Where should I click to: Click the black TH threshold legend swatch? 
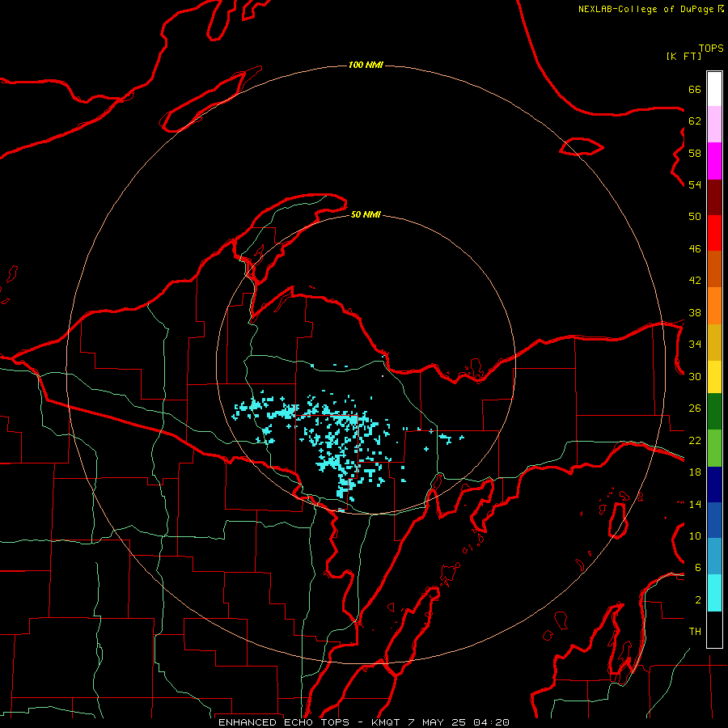[x=714, y=629]
